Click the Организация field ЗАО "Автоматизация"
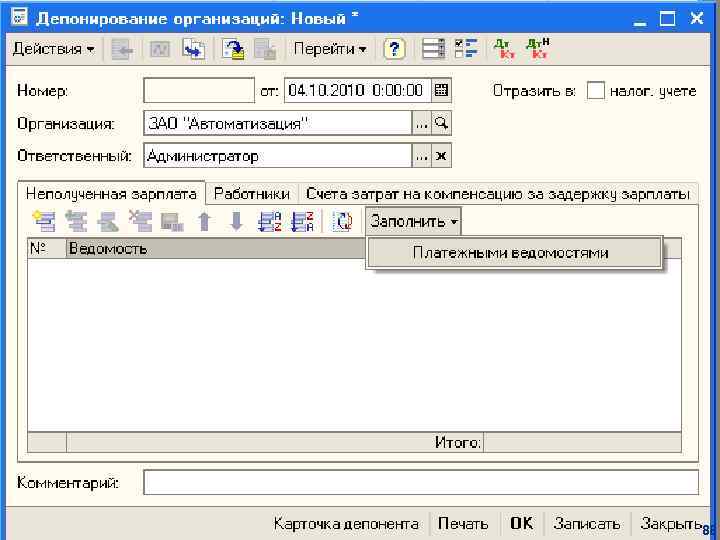This screenshot has width=720, height=540. pos(278,124)
